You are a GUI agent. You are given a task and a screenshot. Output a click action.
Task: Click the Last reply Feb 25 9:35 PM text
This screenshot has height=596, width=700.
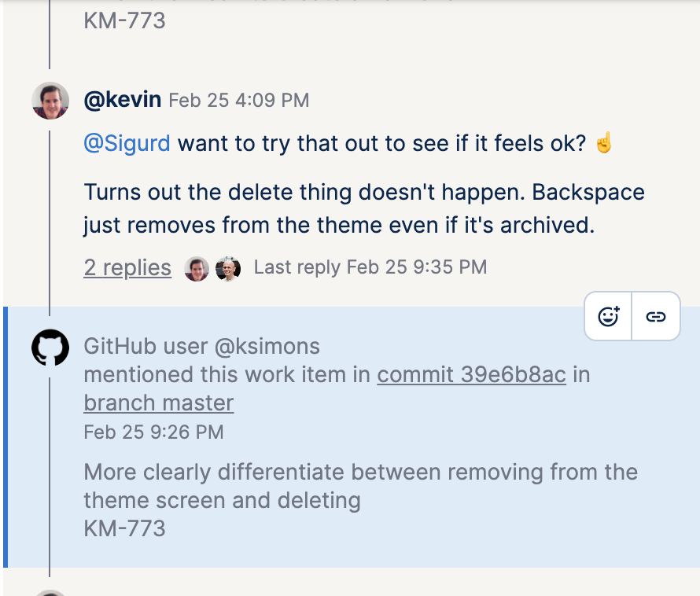click(x=370, y=268)
